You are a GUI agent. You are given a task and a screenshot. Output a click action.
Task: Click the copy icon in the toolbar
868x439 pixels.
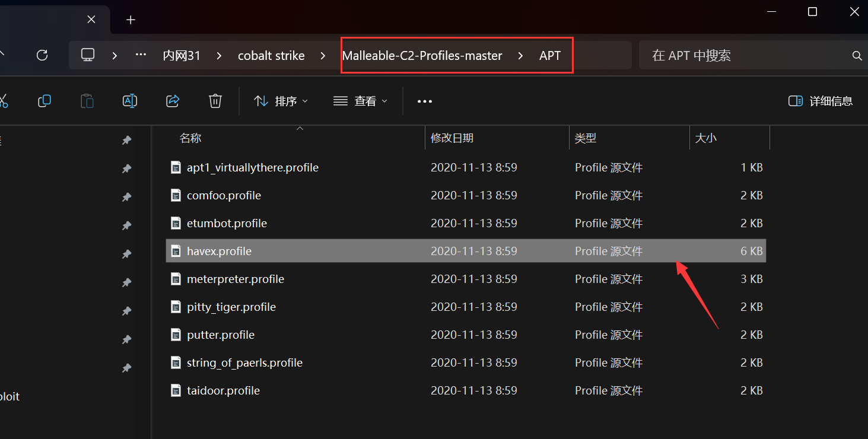tap(44, 101)
